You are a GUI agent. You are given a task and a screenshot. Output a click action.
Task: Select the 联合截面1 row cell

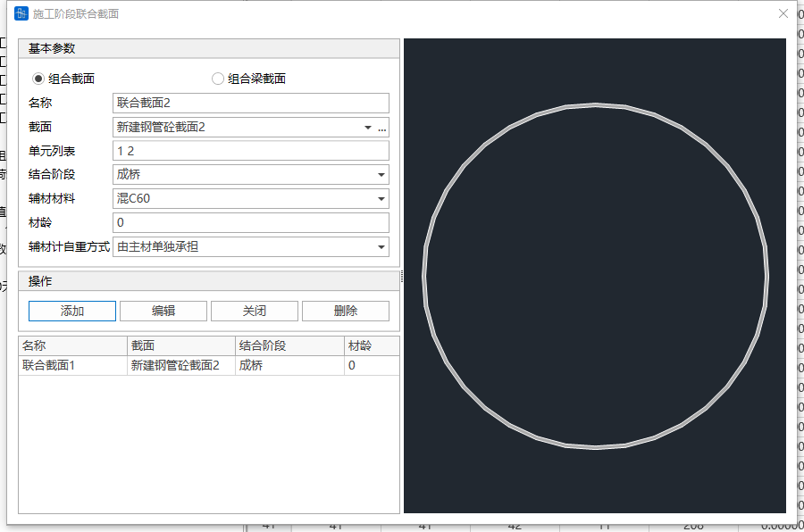coord(73,365)
